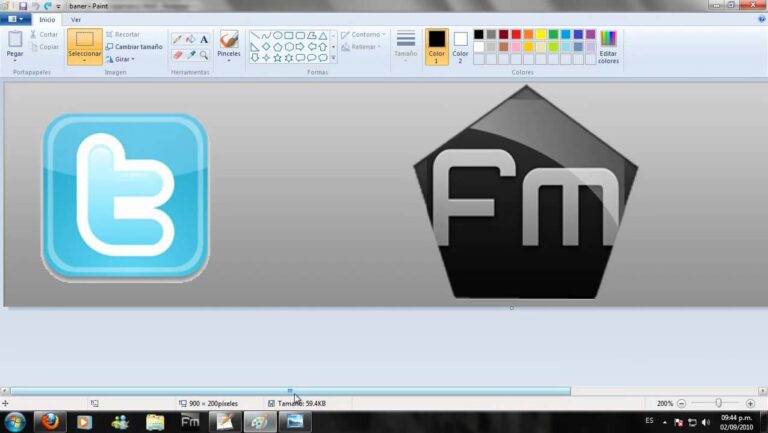Open the Windows Start button
The image size is (768, 433).
click(14, 422)
